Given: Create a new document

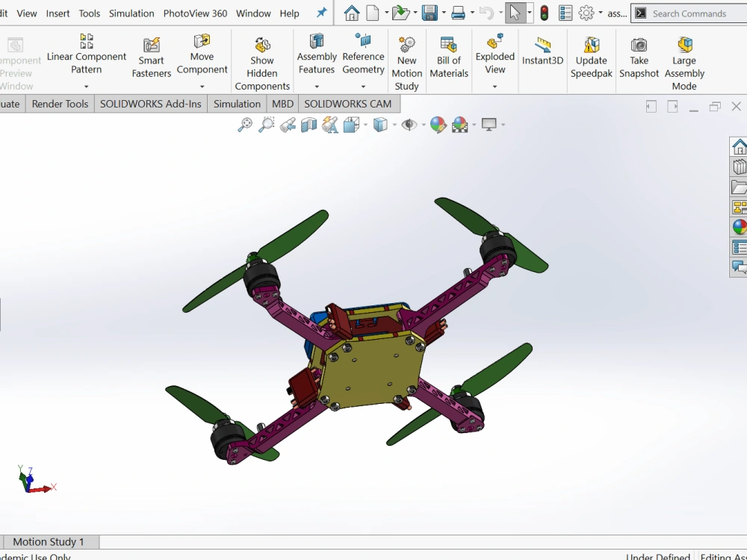Looking at the screenshot, I should 373,13.
